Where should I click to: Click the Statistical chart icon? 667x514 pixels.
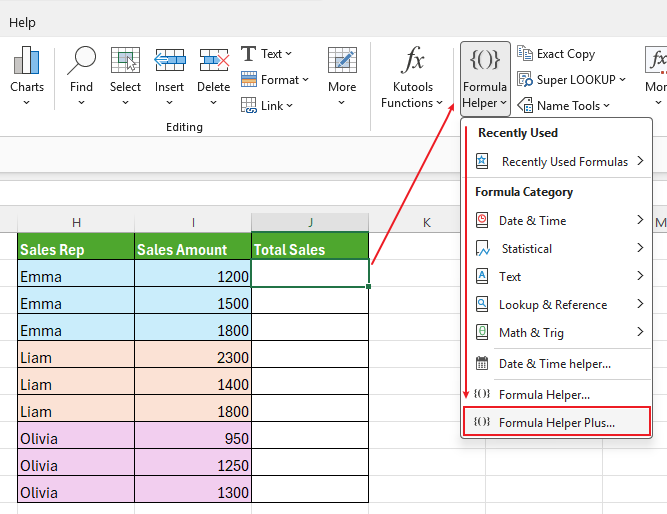tap(482, 248)
